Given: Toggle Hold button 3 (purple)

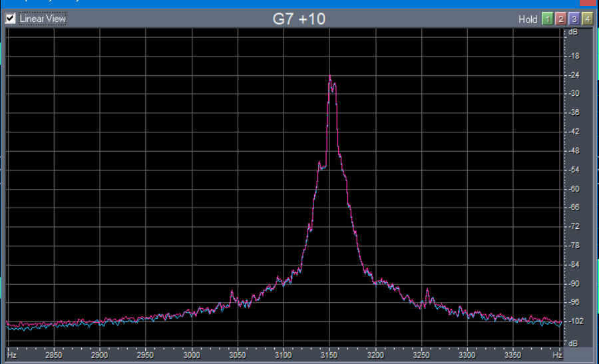Looking at the screenshot, I should (x=574, y=19).
